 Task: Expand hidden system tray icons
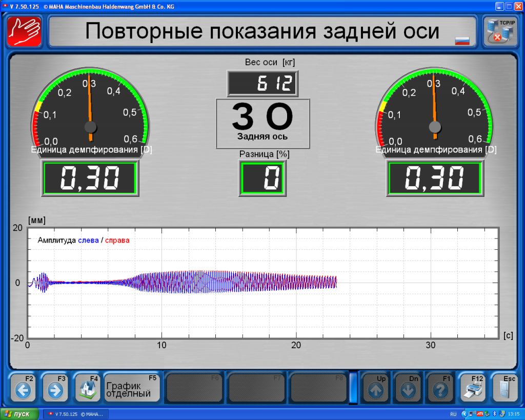465,415
